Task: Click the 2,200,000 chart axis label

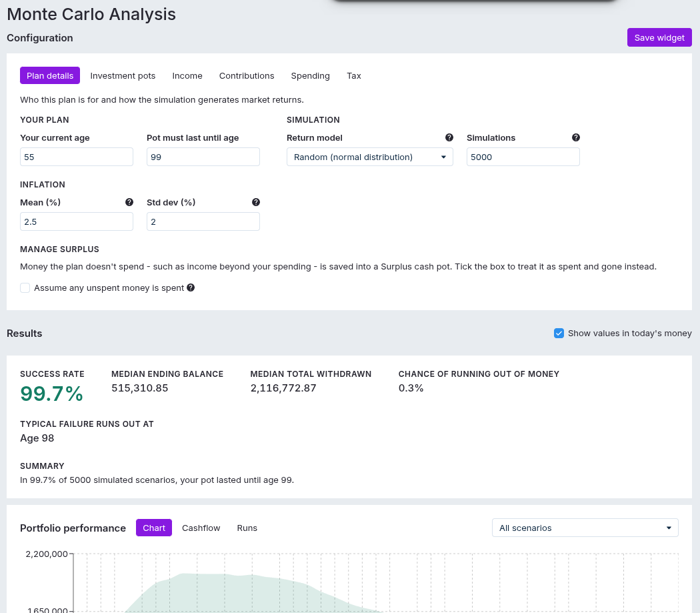Action: coord(47,554)
